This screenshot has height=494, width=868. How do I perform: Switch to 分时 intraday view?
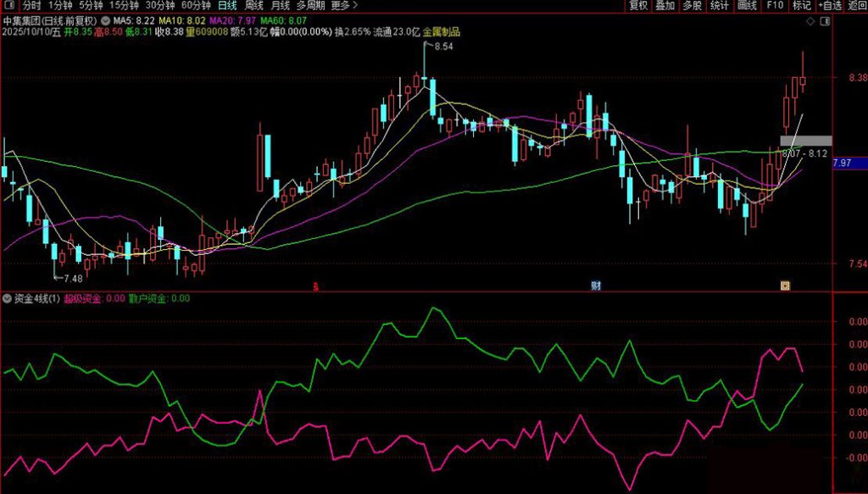pyautogui.click(x=33, y=6)
